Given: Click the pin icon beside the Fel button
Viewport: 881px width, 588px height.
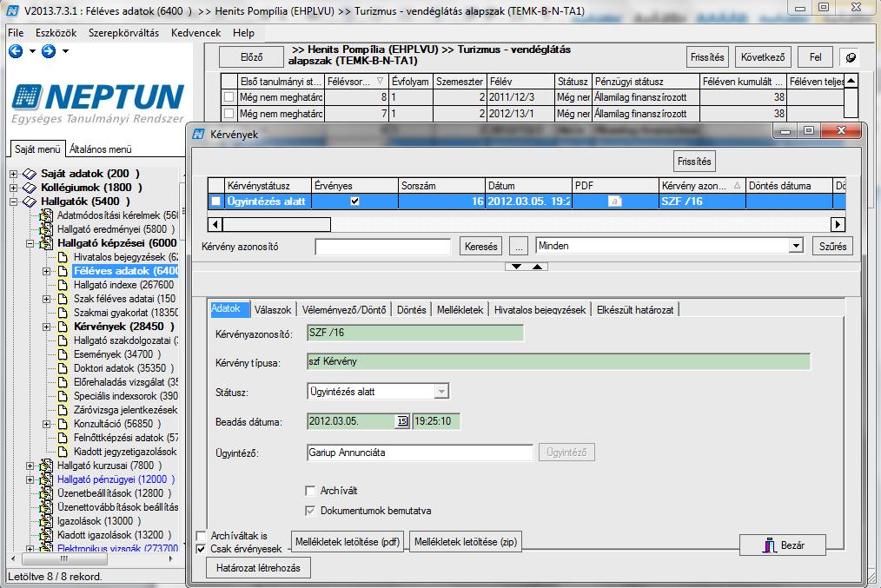Looking at the screenshot, I should [x=851, y=57].
